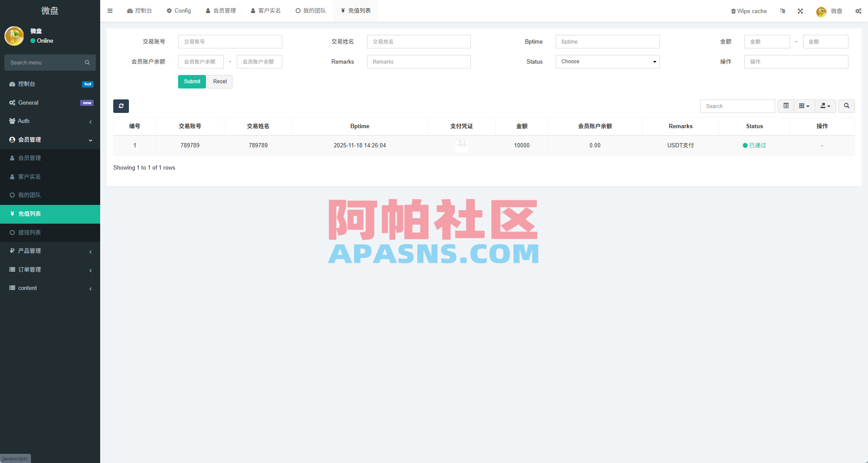
Task: Open the columns visibility dropdown
Action: tap(804, 106)
